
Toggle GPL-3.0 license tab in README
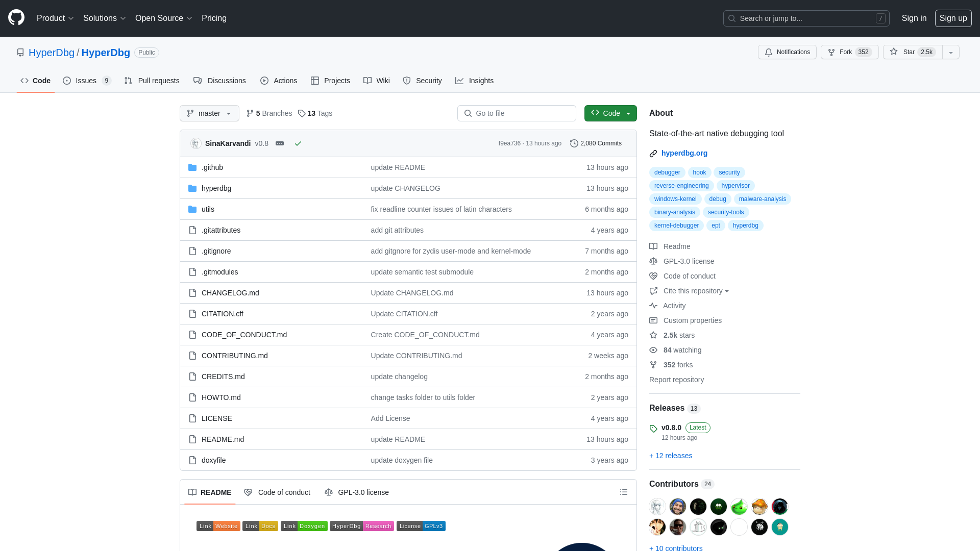[357, 492]
